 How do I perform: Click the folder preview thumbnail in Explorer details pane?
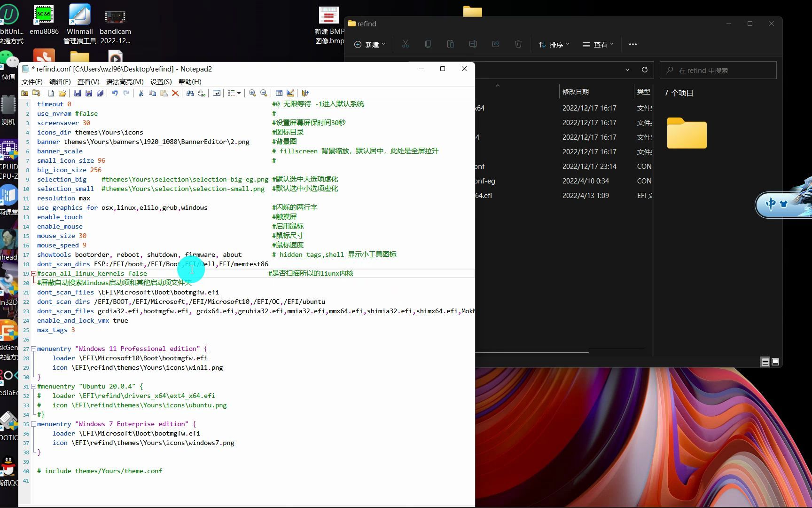coord(687,133)
